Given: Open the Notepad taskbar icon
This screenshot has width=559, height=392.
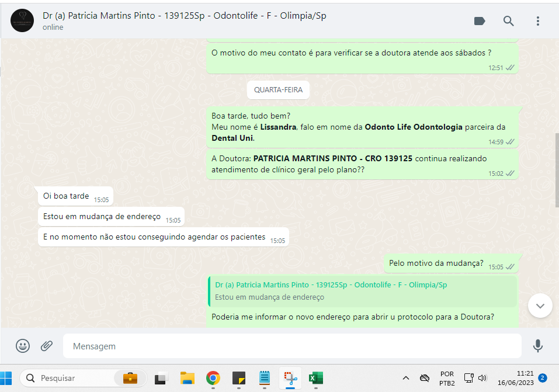Looking at the screenshot, I should coord(265,378).
